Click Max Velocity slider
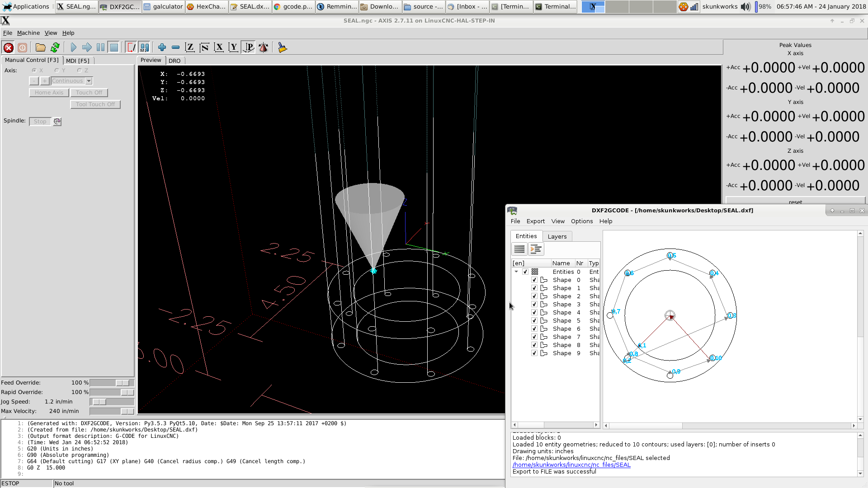The image size is (868, 488). pos(112,411)
